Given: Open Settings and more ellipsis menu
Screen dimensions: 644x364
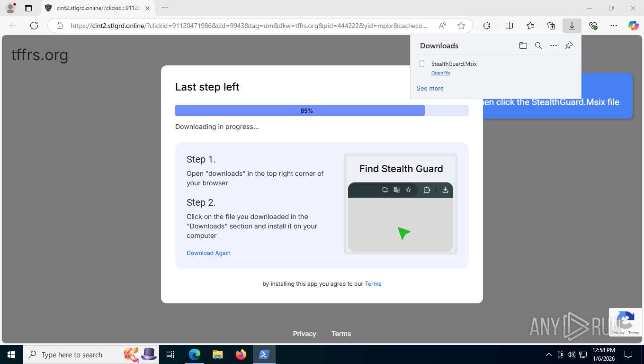Looking at the screenshot, I should 614,26.
